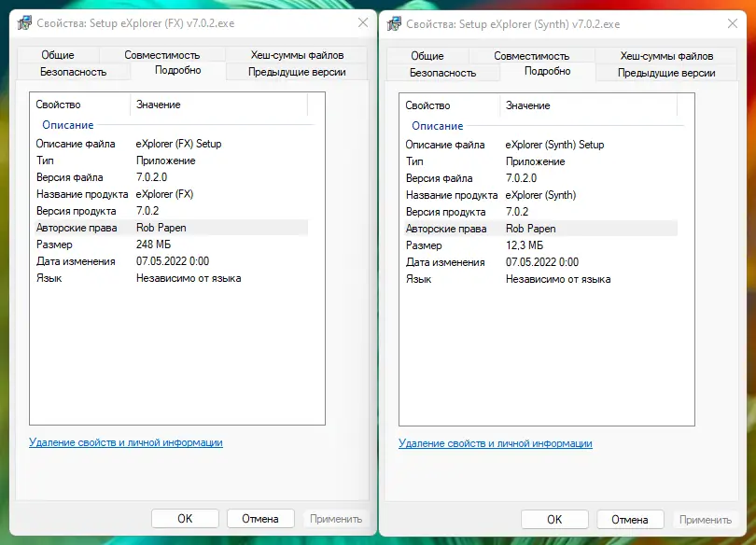The height and width of the screenshot is (545, 756).
Task: Close the eXplorer (FX) properties window
Action: coord(363,22)
